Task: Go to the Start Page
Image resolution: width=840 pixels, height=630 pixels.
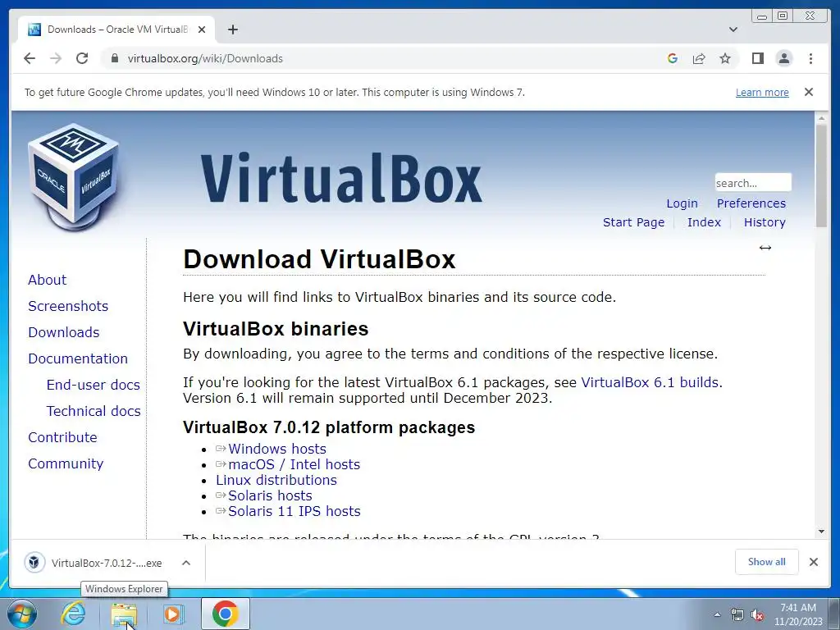Action: 633,222
